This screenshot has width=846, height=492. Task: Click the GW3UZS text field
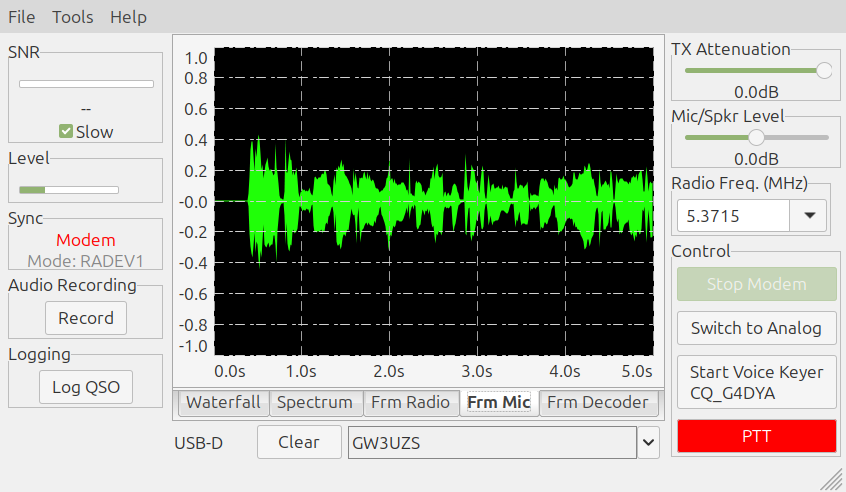click(x=493, y=442)
